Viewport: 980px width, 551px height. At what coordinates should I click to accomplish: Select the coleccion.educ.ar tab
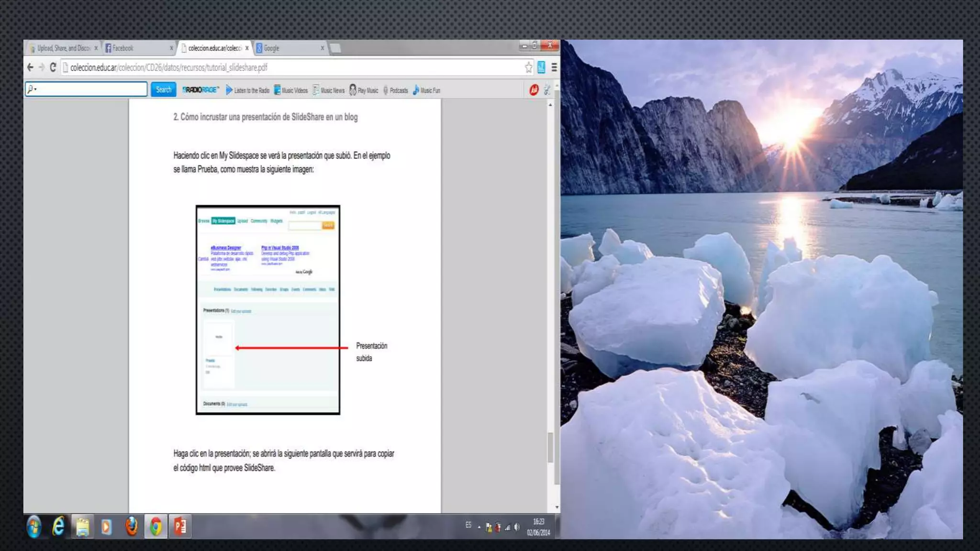(214, 48)
